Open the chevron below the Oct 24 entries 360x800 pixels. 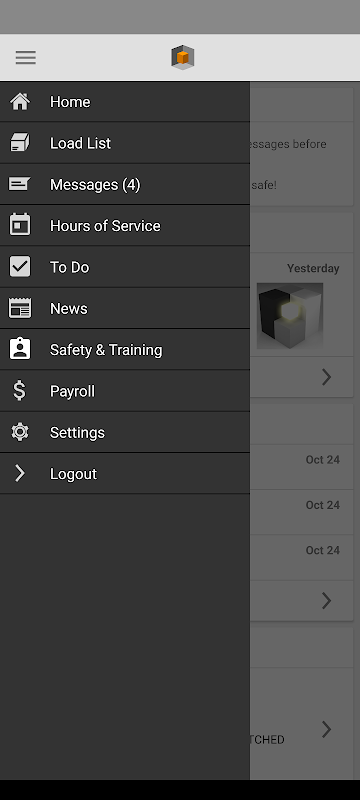pyautogui.click(x=326, y=601)
